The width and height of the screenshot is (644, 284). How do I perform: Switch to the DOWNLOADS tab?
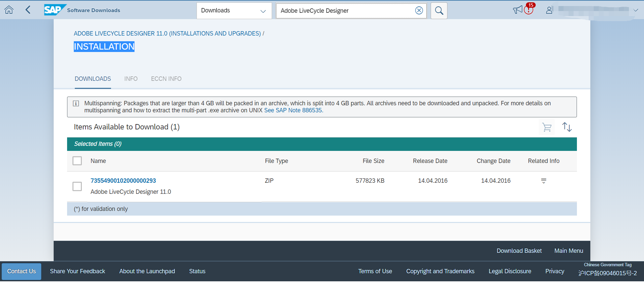[93, 79]
